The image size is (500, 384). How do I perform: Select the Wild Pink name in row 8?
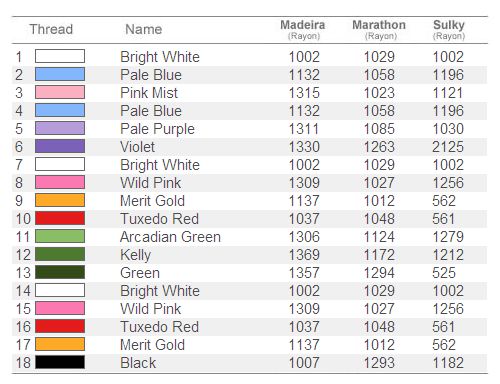pyautogui.click(x=151, y=183)
